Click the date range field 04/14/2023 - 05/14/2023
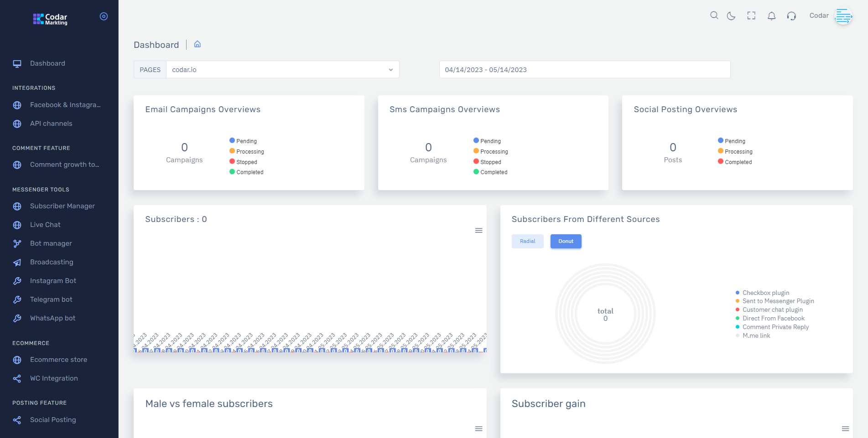Screen dimensions: 868x438 coord(584,69)
